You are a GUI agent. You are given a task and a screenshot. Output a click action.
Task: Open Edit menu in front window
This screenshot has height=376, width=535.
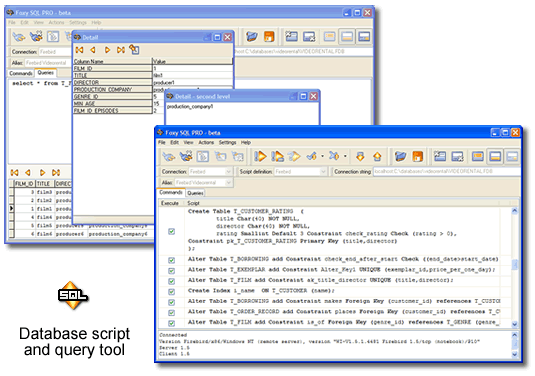click(174, 143)
